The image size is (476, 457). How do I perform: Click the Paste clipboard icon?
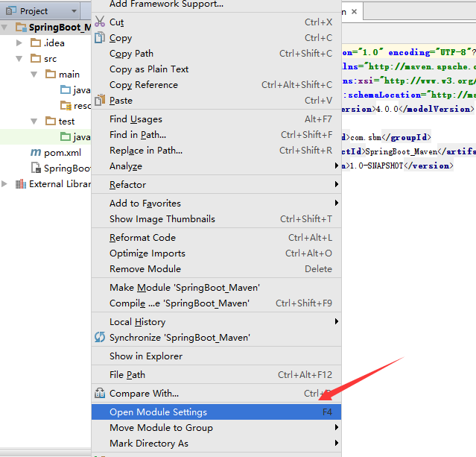(100, 101)
